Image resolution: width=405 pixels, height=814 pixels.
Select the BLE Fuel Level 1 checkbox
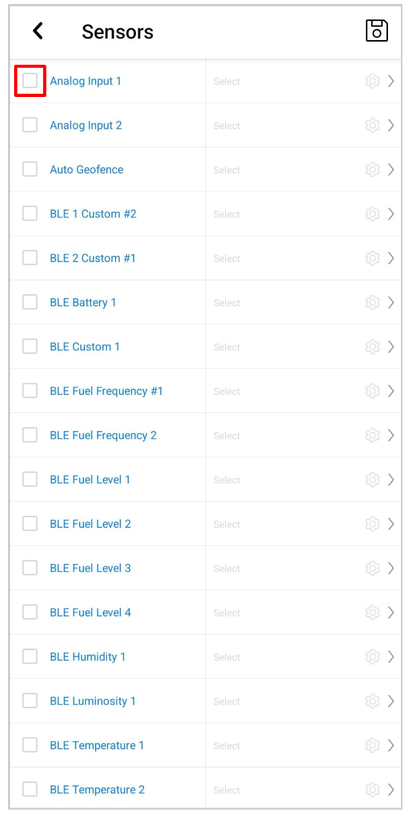tap(30, 479)
